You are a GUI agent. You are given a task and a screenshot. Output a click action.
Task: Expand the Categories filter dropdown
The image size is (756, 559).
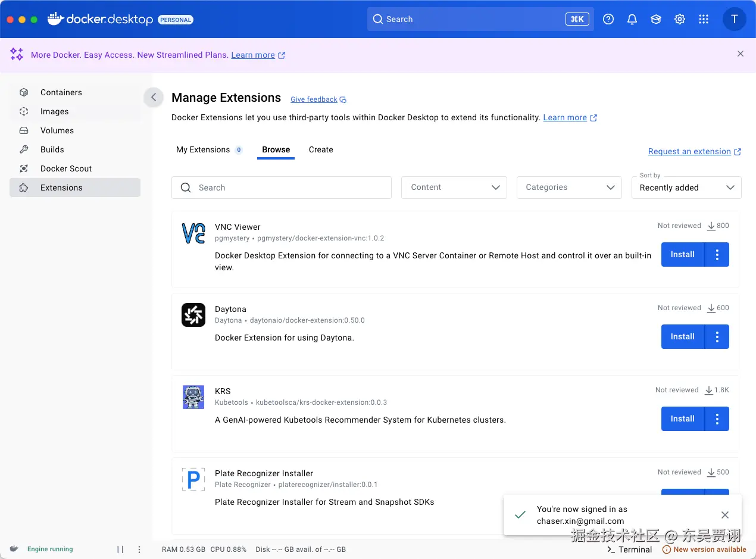[570, 188]
